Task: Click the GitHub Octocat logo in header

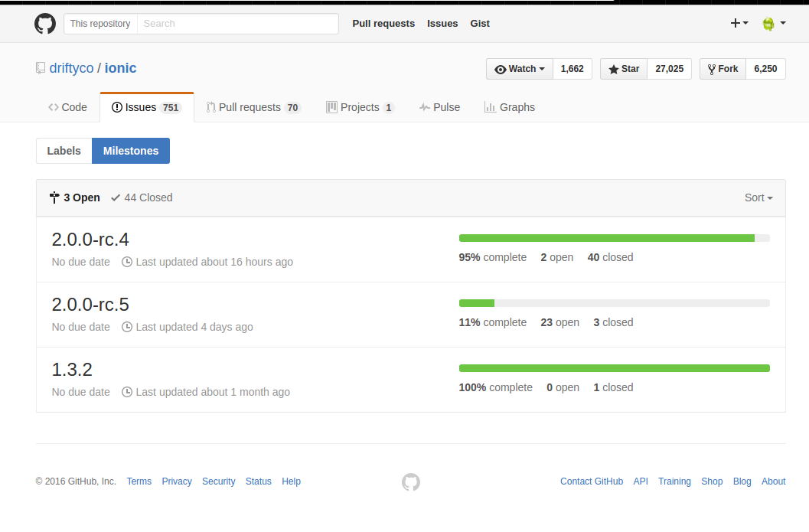Action: pyautogui.click(x=45, y=24)
